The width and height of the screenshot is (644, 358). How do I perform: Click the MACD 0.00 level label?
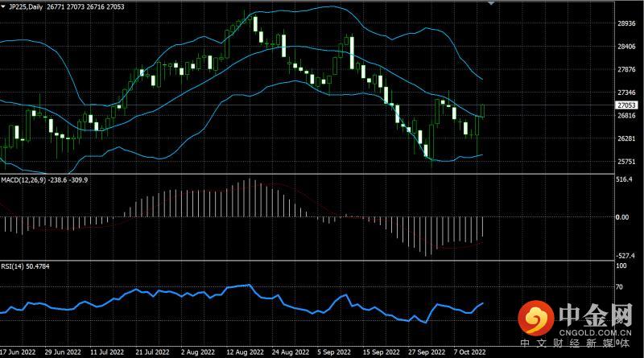click(622, 217)
